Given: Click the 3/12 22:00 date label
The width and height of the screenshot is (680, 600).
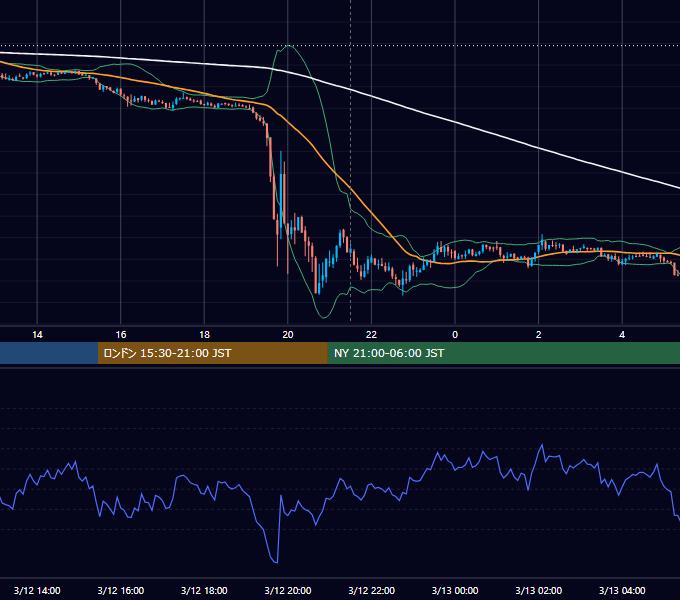Looking at the screenshot, I should pos(372,590).
